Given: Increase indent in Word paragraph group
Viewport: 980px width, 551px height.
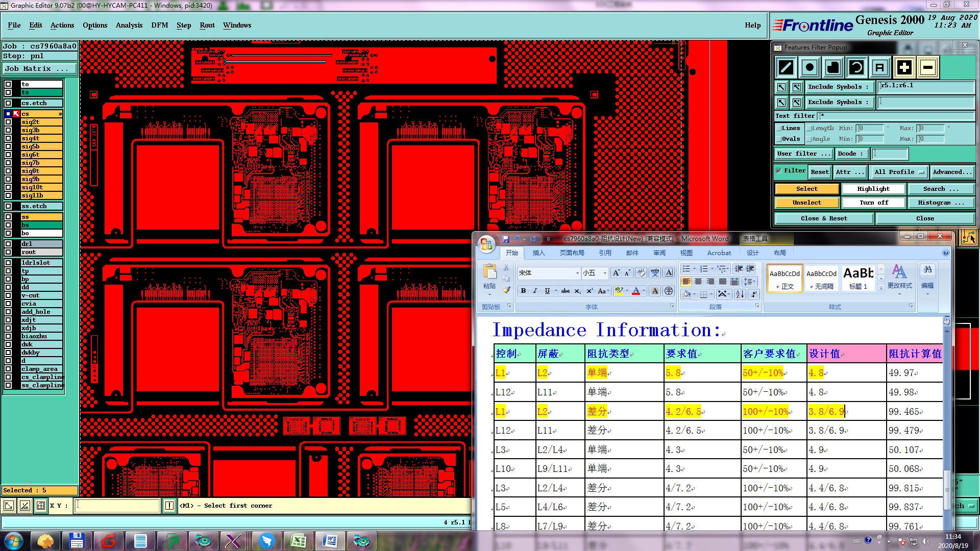Looking at the screenshot, I should pyautogui.click(x=750, y=269).
